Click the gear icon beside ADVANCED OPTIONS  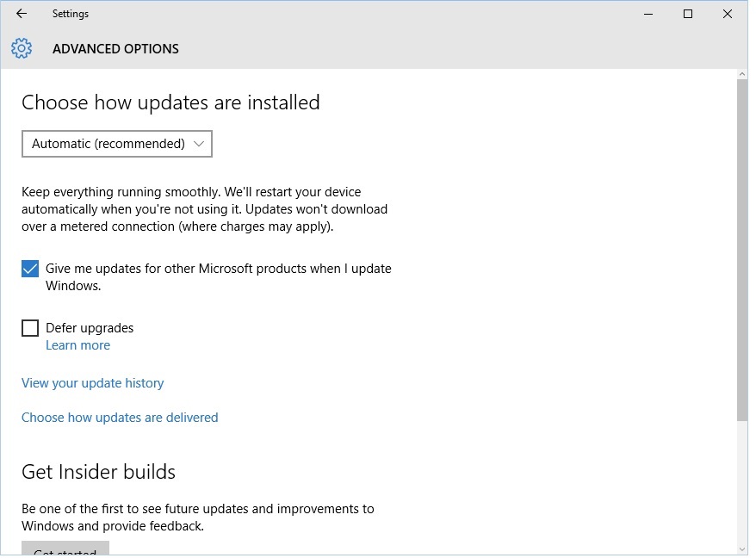click(21, 48)
